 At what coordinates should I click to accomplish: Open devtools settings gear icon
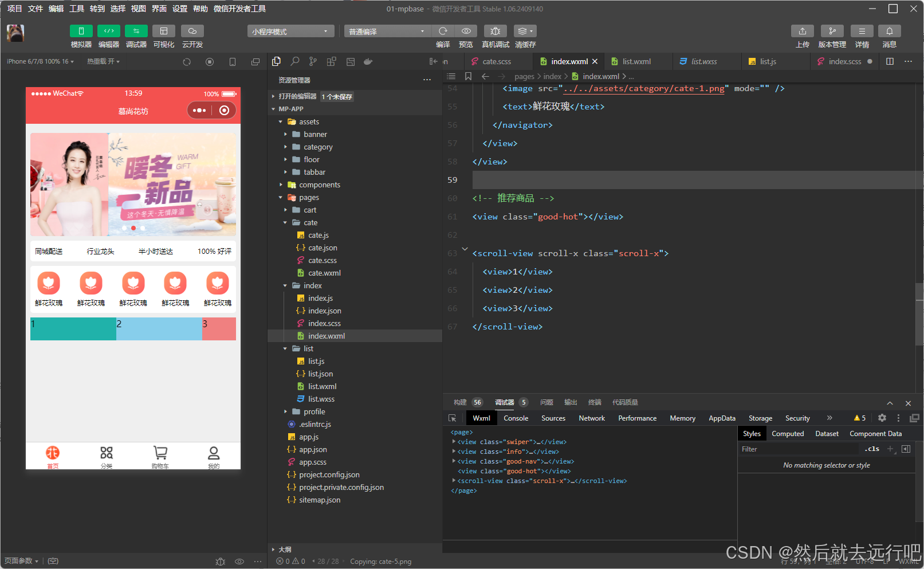tap(882, 418)
